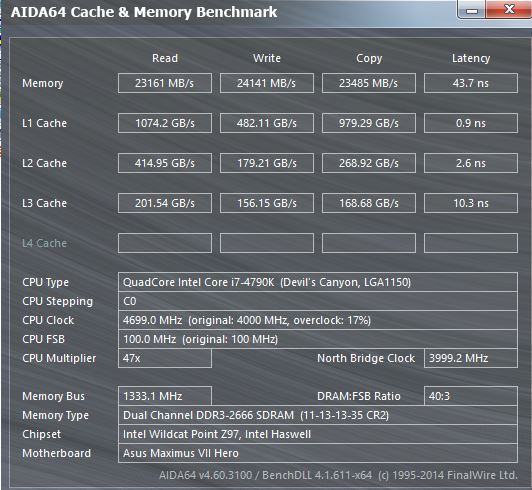The image size is (532, 490).
Task: Click the AIDA64 Cache & Memory Benchmark title
Action: (x=144, y=12)
